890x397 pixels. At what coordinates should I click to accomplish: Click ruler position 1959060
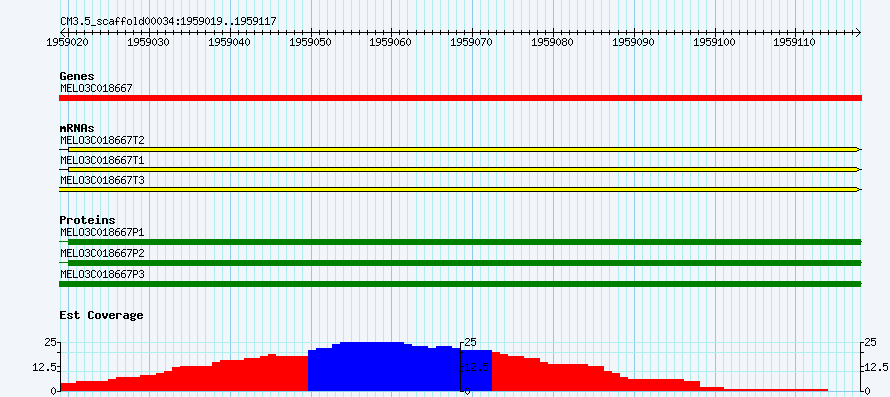point(391,42)
